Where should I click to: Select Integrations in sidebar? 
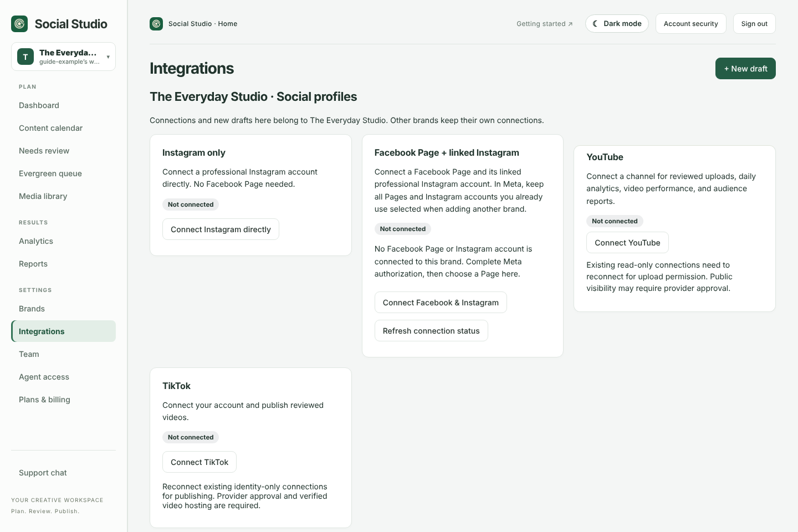pos(63,331)
